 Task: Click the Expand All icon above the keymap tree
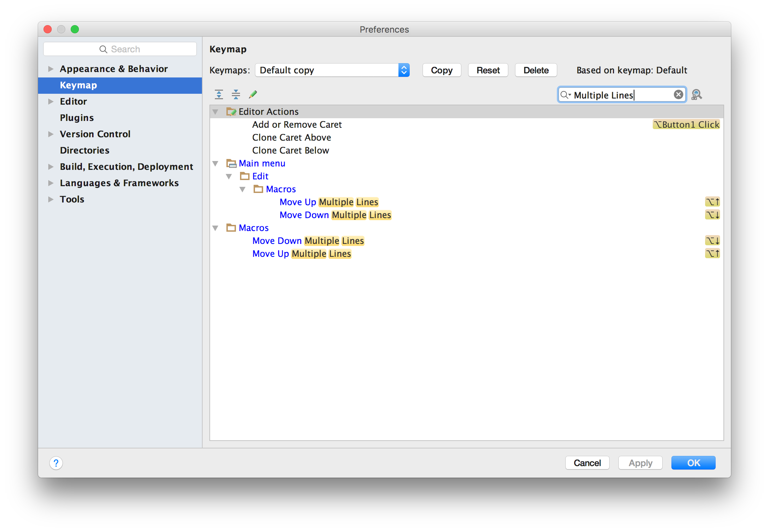tap(219, 94)
